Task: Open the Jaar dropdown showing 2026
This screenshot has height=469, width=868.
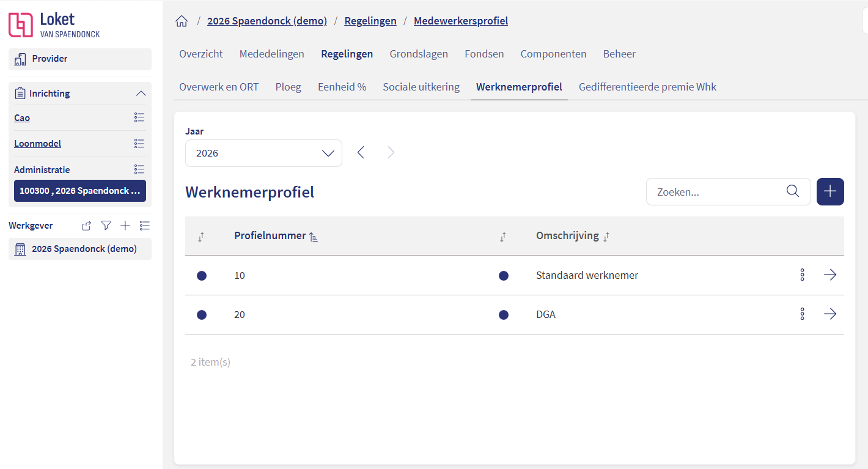Action: pyautogui.click(x=263, y=153)
